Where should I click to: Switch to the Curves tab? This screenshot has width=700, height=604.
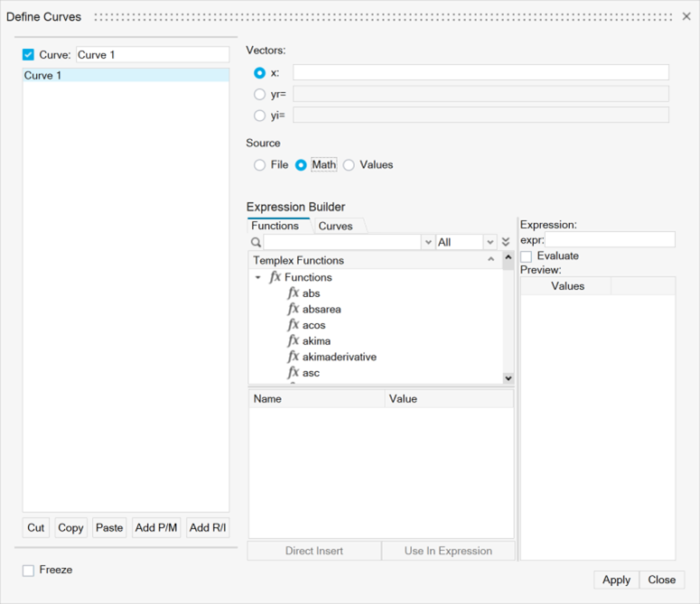pos(336,226)
